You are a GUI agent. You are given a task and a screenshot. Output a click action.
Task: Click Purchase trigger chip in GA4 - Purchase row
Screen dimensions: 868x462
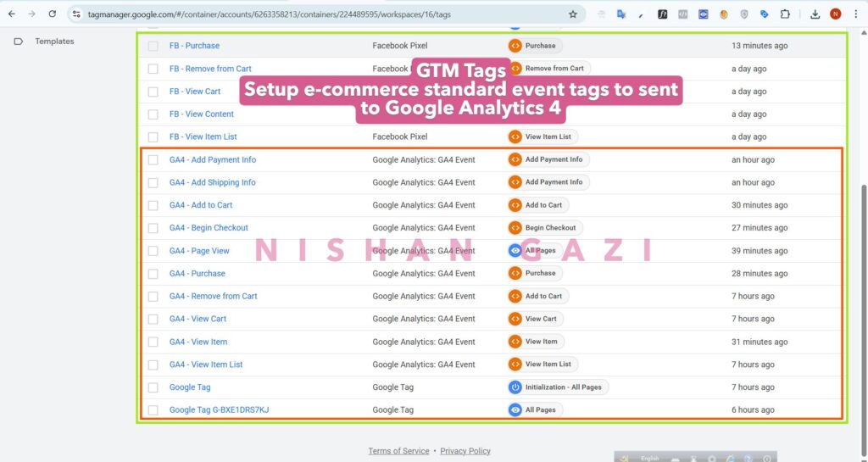(535, 273)
